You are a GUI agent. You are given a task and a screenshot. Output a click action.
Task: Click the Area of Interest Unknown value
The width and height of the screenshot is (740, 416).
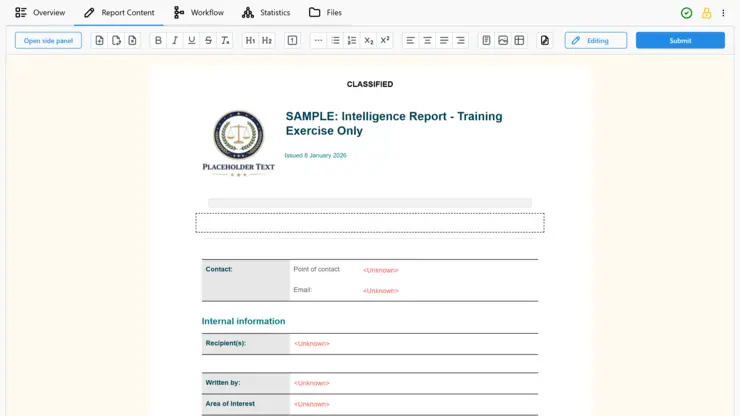[311, 404]
